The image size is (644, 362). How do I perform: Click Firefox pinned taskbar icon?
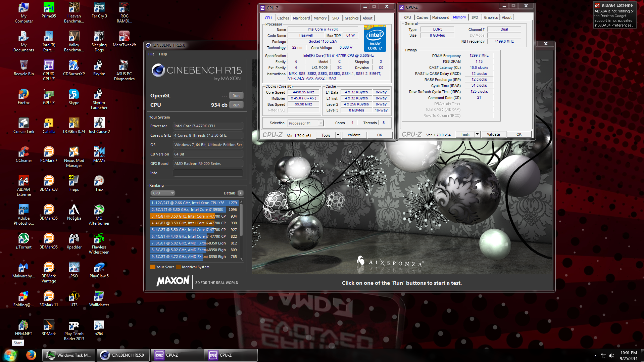click(31, 355)
